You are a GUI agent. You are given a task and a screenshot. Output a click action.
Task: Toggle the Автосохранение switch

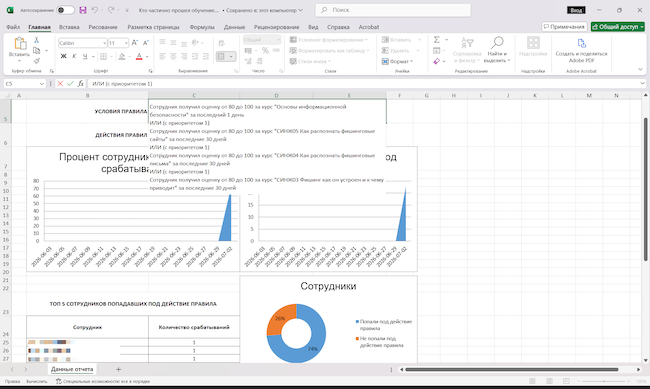65,10
